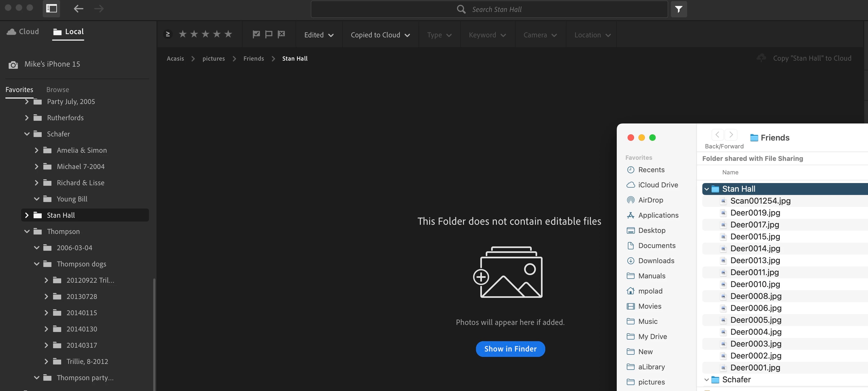Collapse the Schafer folder in sidebar
868x391 pixels.
click(x=27, y=134)
